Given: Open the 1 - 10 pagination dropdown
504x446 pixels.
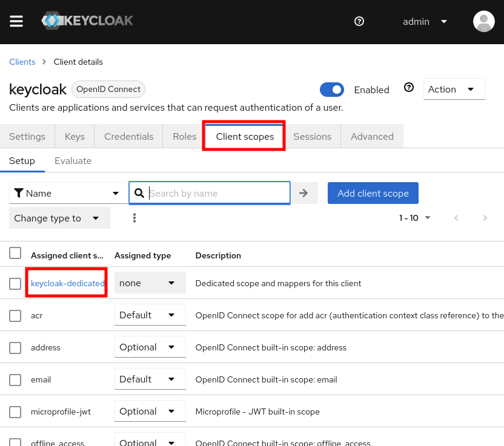Looking at the screenshot, I should pyautogui.click(x=414, y=218).
